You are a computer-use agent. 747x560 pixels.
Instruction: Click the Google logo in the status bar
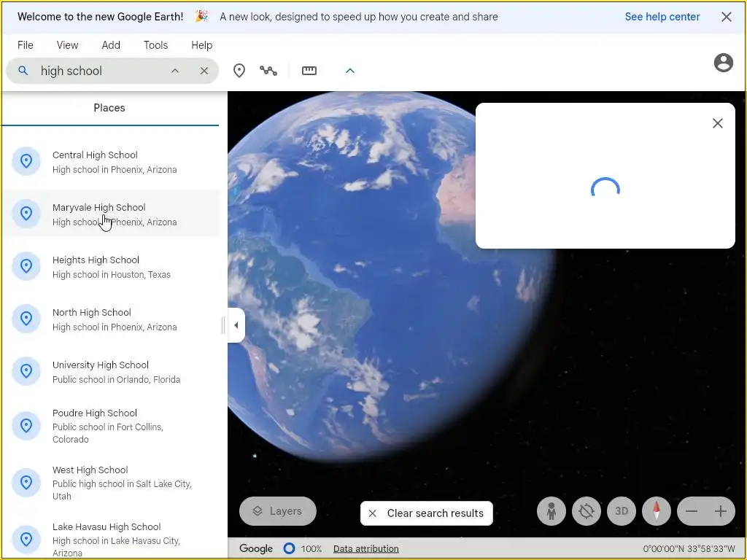click(256, 548)
